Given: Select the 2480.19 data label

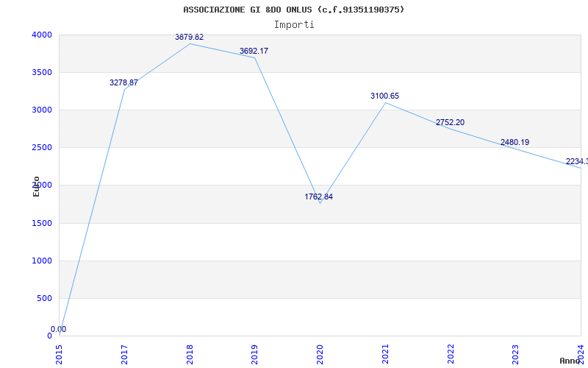Looking at the screenshot, I should tap(515, 142).
